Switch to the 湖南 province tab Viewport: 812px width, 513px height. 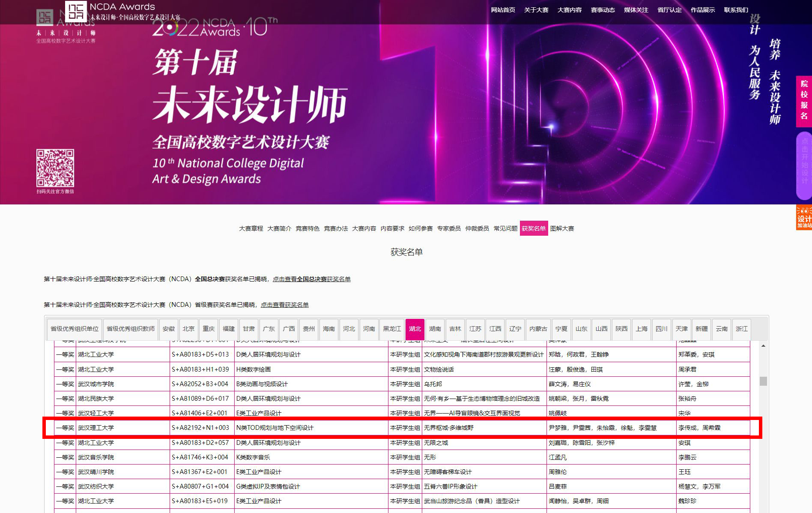point(435,329)
